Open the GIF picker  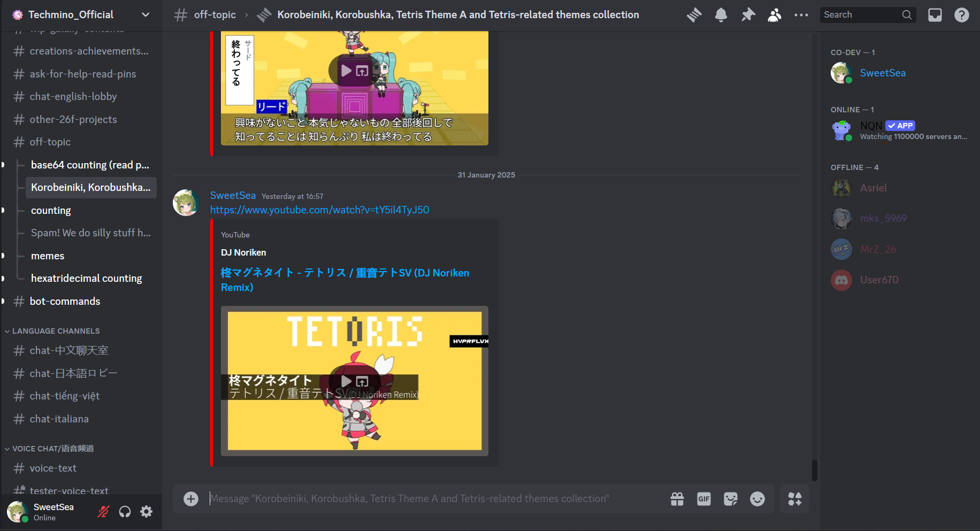(704, 499)
